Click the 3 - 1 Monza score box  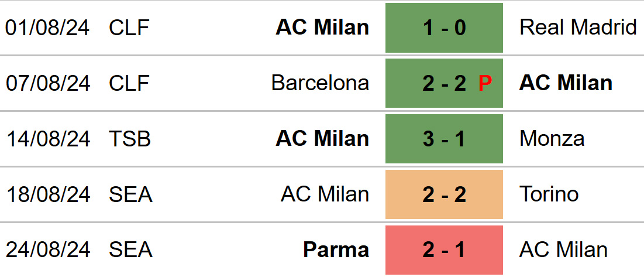point(444,139)
